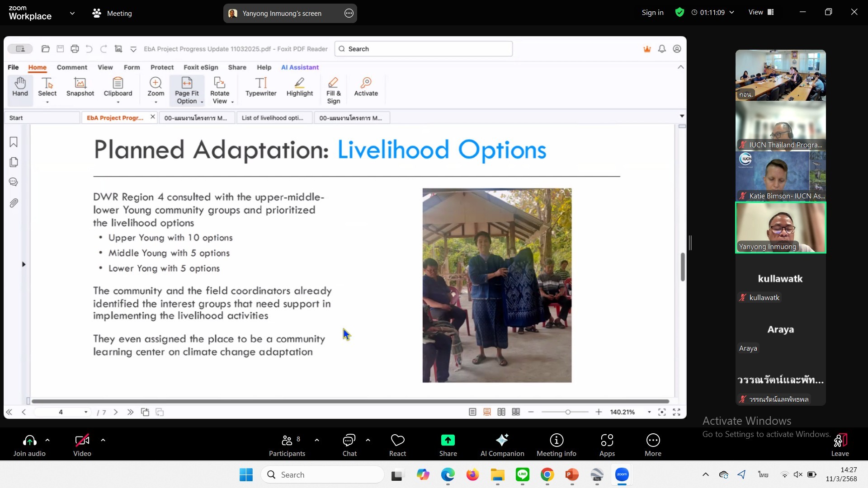The height and width of the screenshot is (488, 868).
Task: Open the bookmarks panel icon
Action: pos(14,142)
